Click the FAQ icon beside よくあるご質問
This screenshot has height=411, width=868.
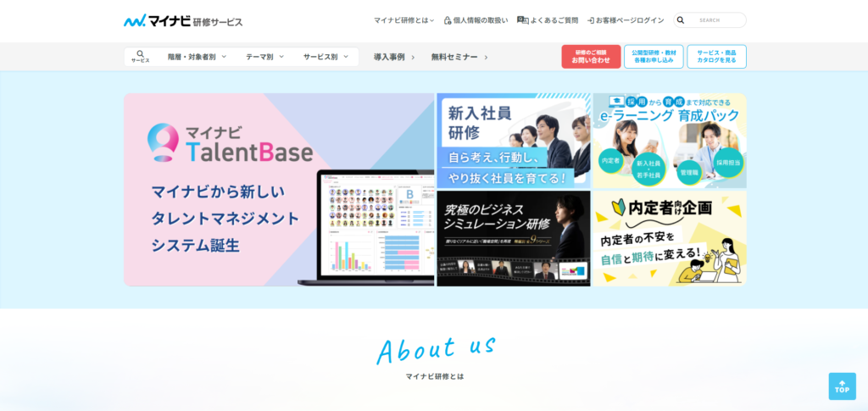click(522, 19)
